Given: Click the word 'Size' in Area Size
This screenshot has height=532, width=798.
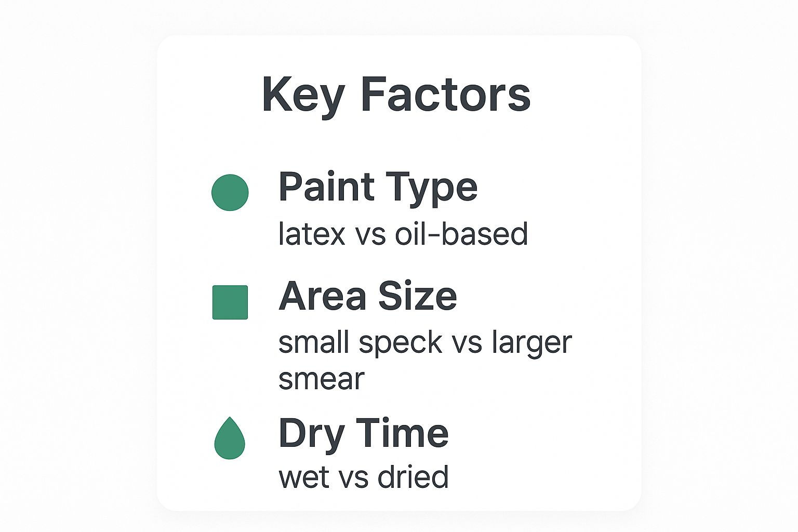Looking at the screenshot, I should click(417, 296).
